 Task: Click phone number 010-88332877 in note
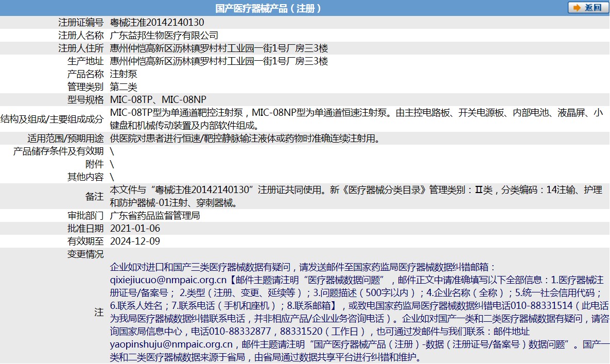(x=240, y=332)
